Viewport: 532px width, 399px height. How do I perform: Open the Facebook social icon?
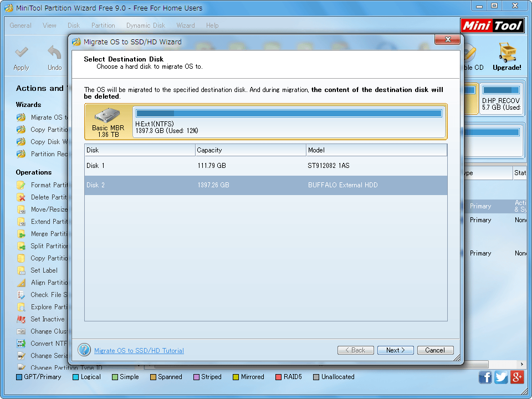click(x=485, y=377)
